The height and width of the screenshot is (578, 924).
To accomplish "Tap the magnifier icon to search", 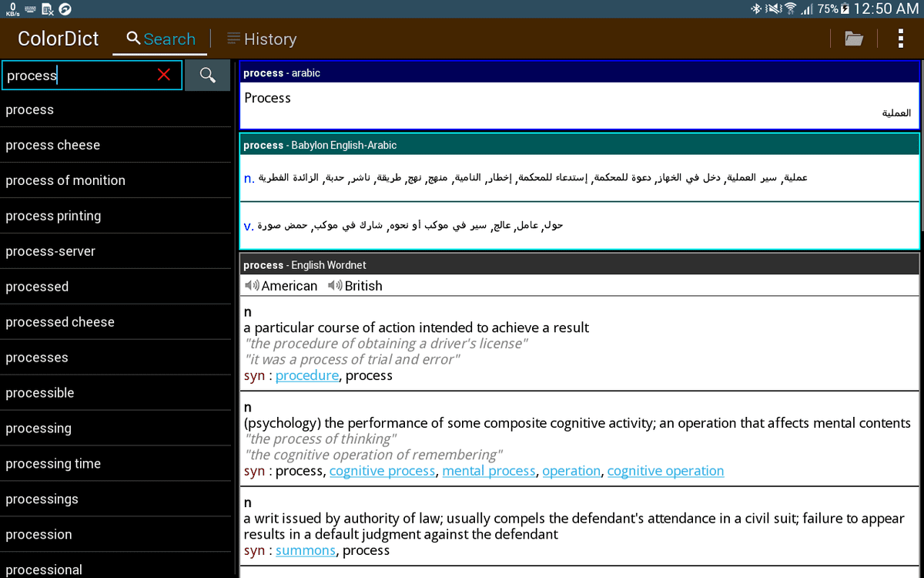I will click(207, 74).
